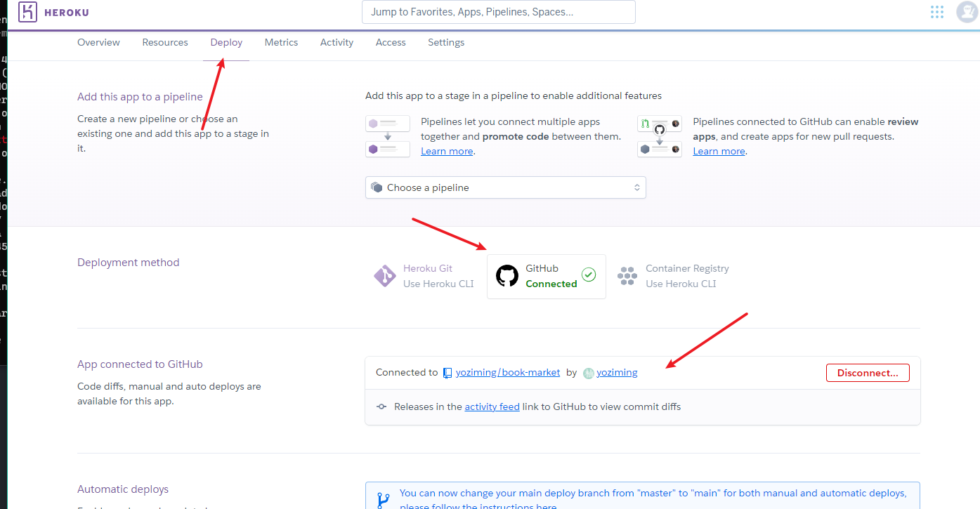980x509 pixels.
Task: Open the Access tab
Action: 391,42
